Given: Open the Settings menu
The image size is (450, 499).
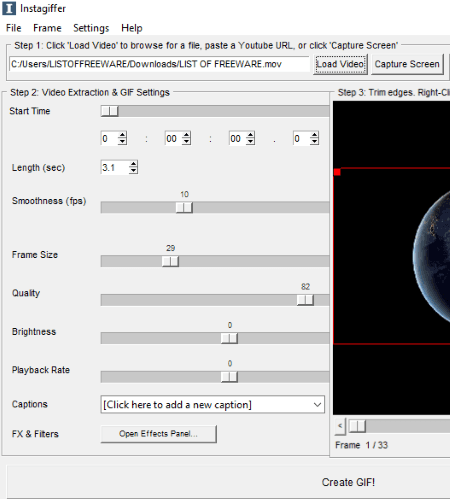Looking at the screenshot, I should pyautogui.click(x=91, y=28).
